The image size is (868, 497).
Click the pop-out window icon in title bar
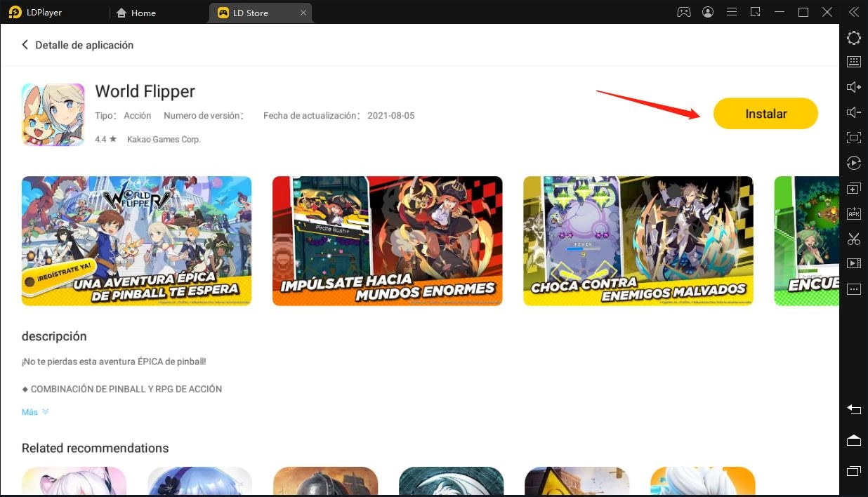pyautogui.click(x=755, y=13)
